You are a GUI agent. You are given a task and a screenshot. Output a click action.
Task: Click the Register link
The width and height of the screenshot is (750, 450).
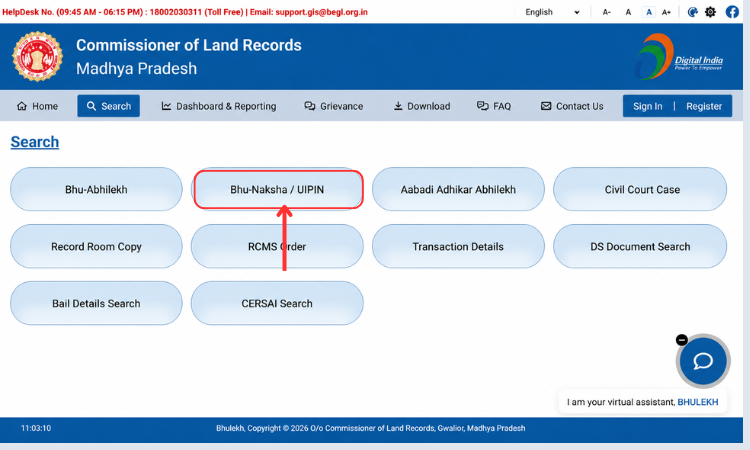(x=704, y=106)
